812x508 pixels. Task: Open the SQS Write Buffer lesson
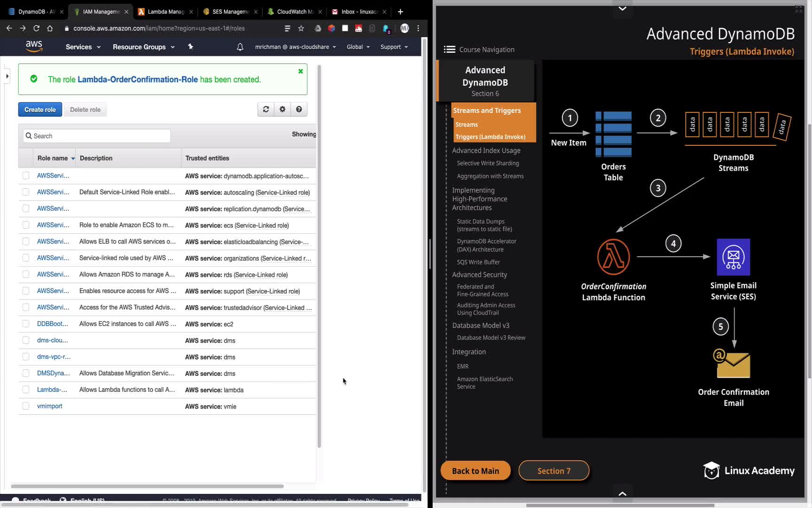coord(478,262)
